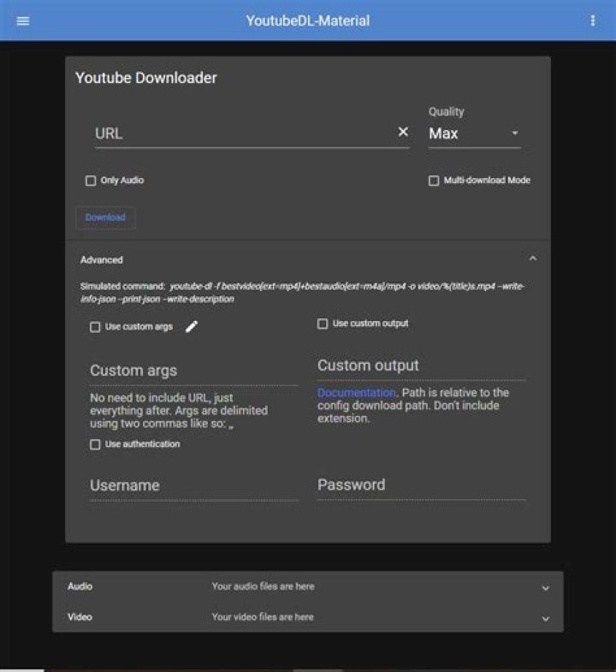The height and width of the screenshot is (672, 616).
Task: Check Use authentication
Action: pos(95,444)
